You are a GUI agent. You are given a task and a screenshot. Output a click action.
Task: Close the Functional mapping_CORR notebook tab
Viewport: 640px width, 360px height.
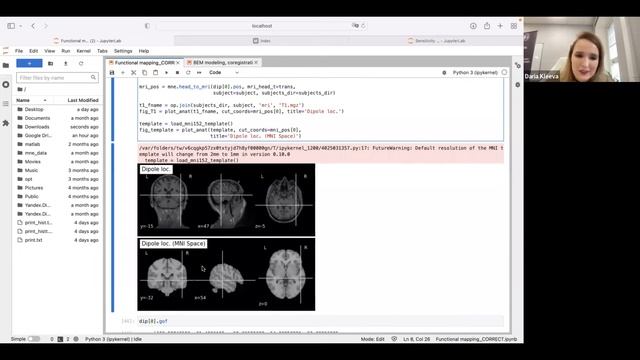(178, 62)
